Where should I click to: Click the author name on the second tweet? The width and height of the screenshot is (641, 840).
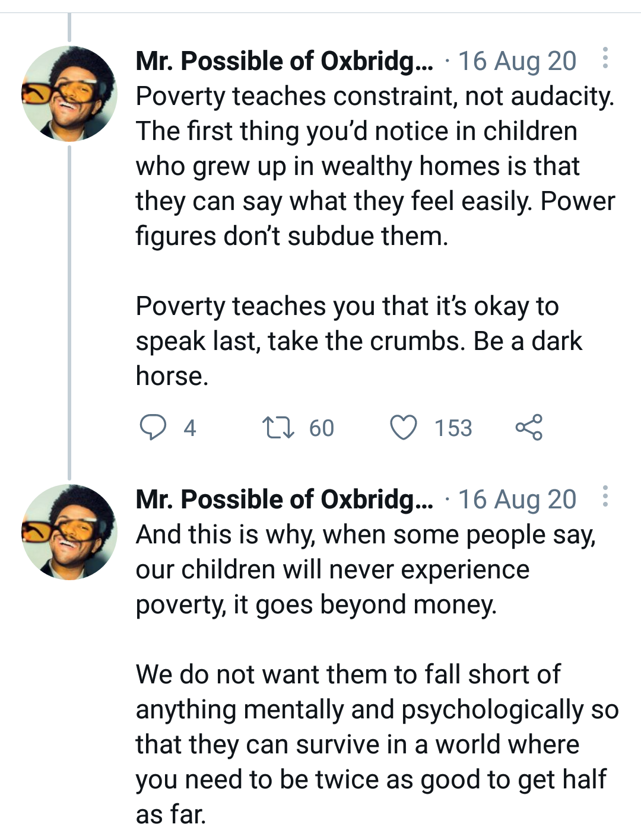click(284, 499)
